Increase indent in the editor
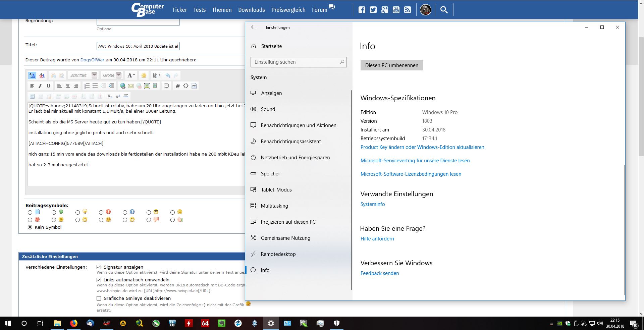Image resolution: width=644 pixels, height=330 pixels. pos(111,86)
